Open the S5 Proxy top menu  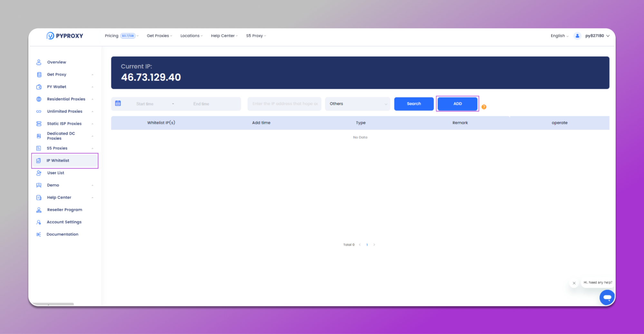pos(256,36)
